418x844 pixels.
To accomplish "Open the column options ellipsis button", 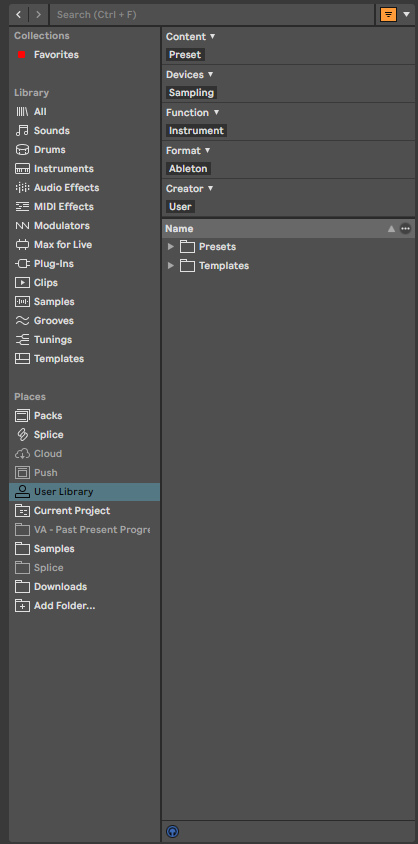I will pyautogui.click(x=406, y=229).
